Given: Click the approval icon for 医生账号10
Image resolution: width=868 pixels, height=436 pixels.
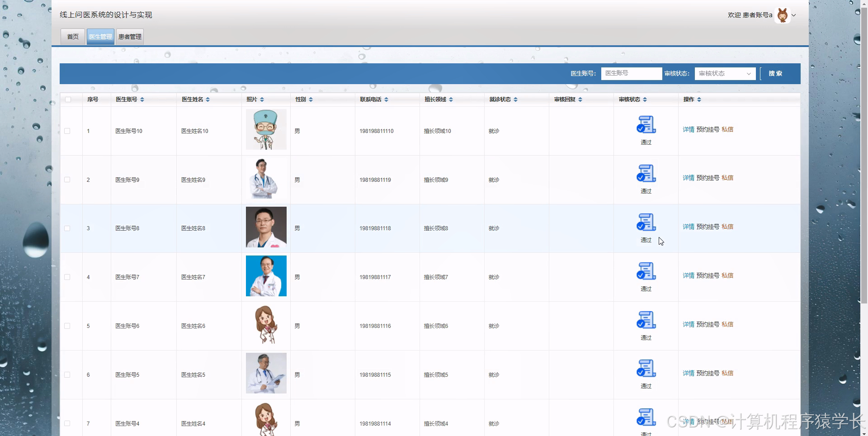Looking at the screenshot, I should click(646, 124).
